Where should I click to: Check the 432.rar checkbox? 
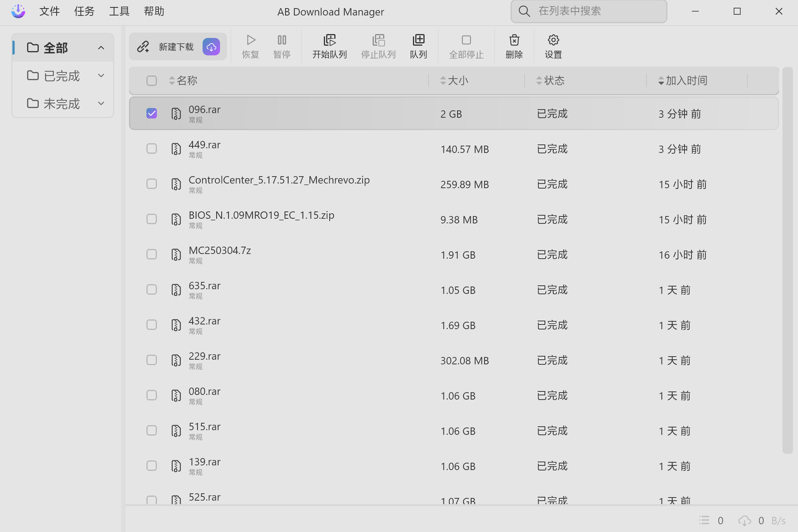pos(151,325)
